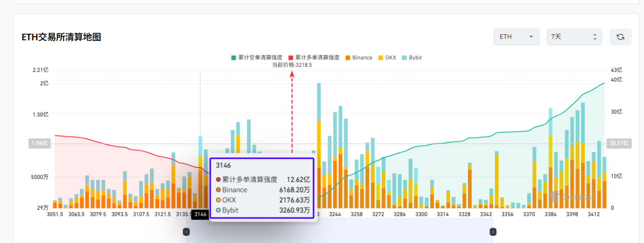This screenshot has width=644, height=243.
Task: Click the red current price arrowhead
Action: [x=292, y=75]
